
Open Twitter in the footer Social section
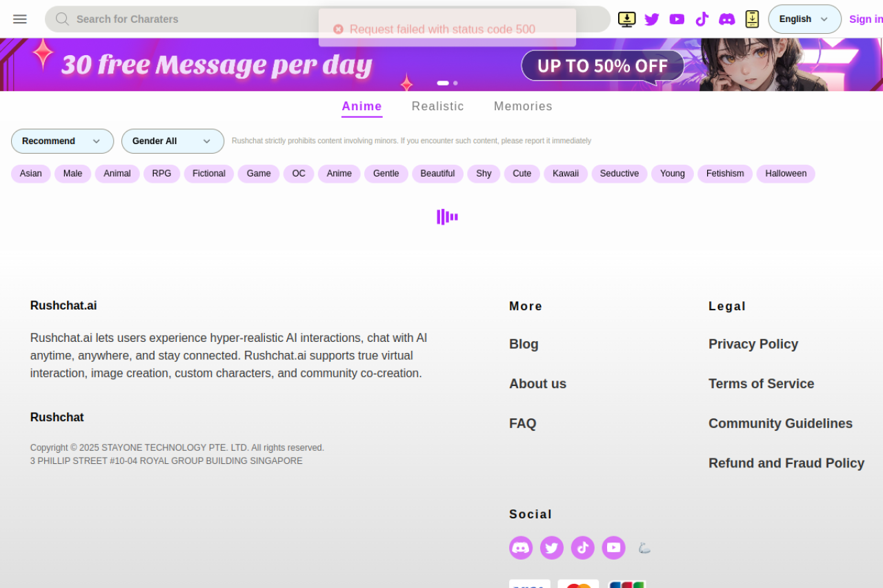click(552, 548)
